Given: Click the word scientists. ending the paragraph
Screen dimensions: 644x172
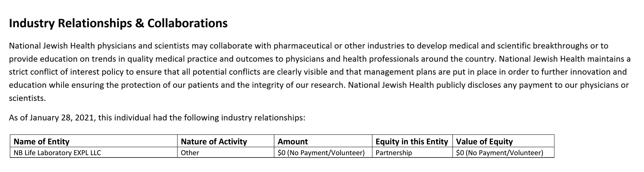Looking at the screenshot, I should pos(27,98).
